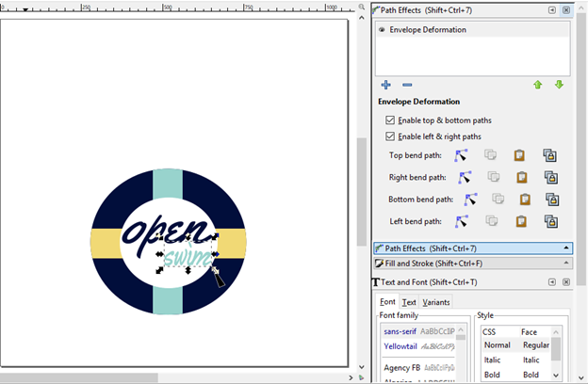588x384 pixels.
Task: Expand the Fill and Stroke panel
Action: coord(471,264)
